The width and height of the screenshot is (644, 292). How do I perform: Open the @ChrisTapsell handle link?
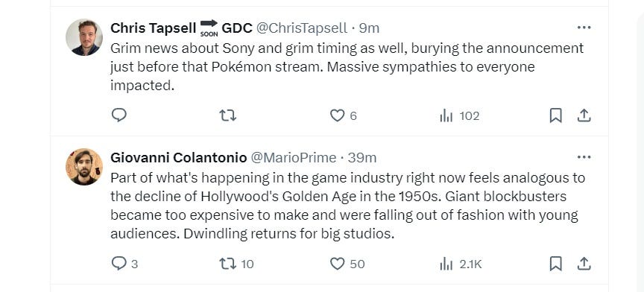302,28
